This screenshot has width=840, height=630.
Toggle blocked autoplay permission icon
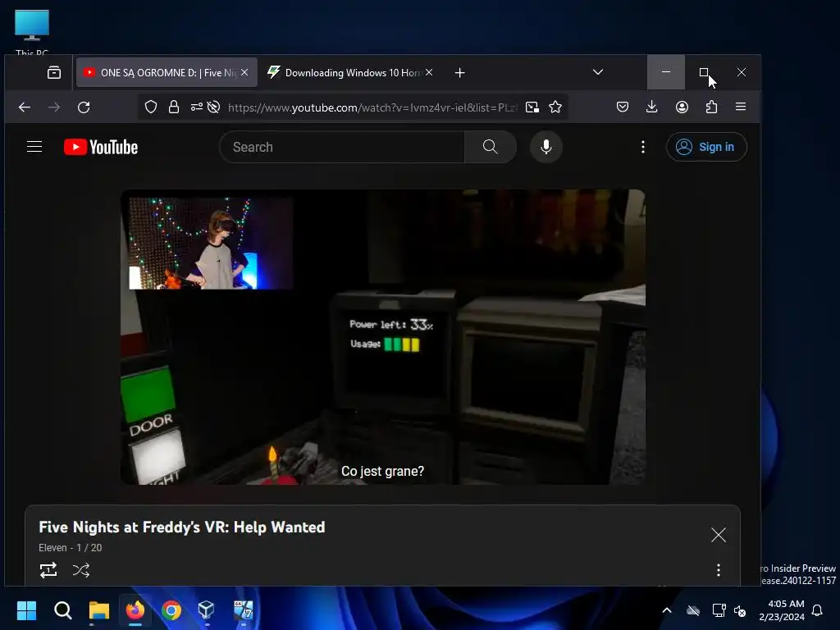[213, 107]
